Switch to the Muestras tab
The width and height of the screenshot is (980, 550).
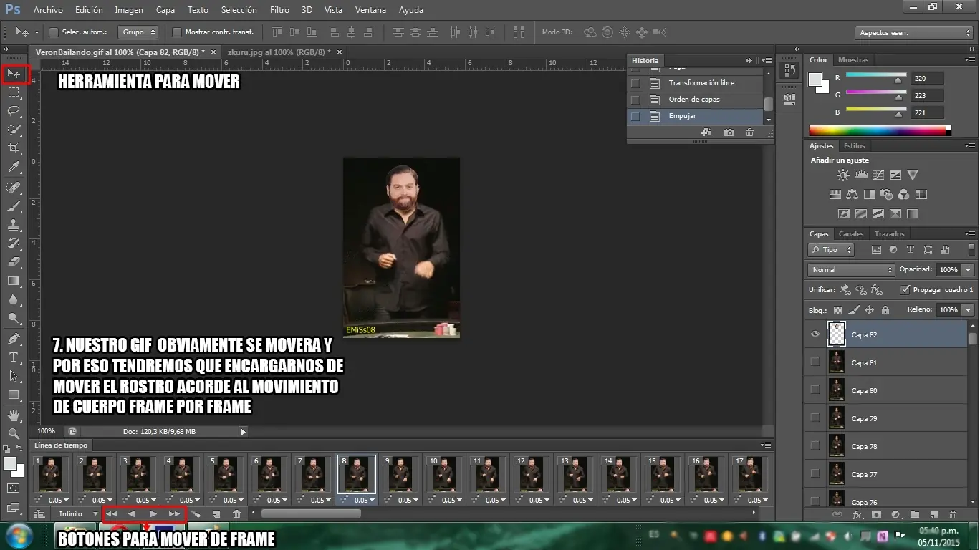point(853,60)
